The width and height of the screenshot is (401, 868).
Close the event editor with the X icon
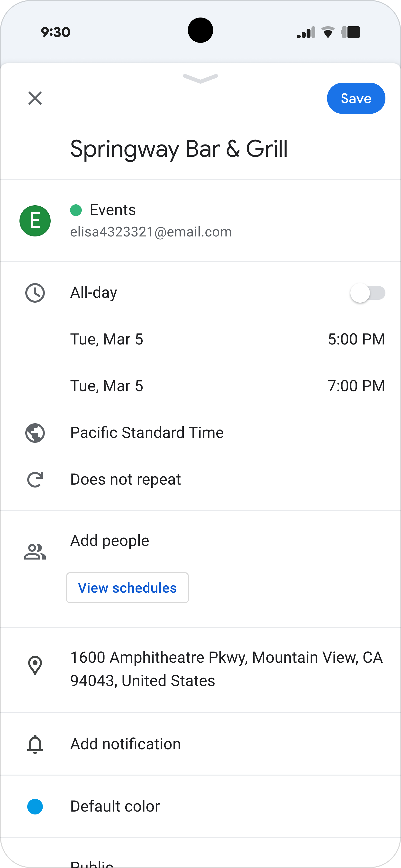pyautogui.click(x=35, y=98)
